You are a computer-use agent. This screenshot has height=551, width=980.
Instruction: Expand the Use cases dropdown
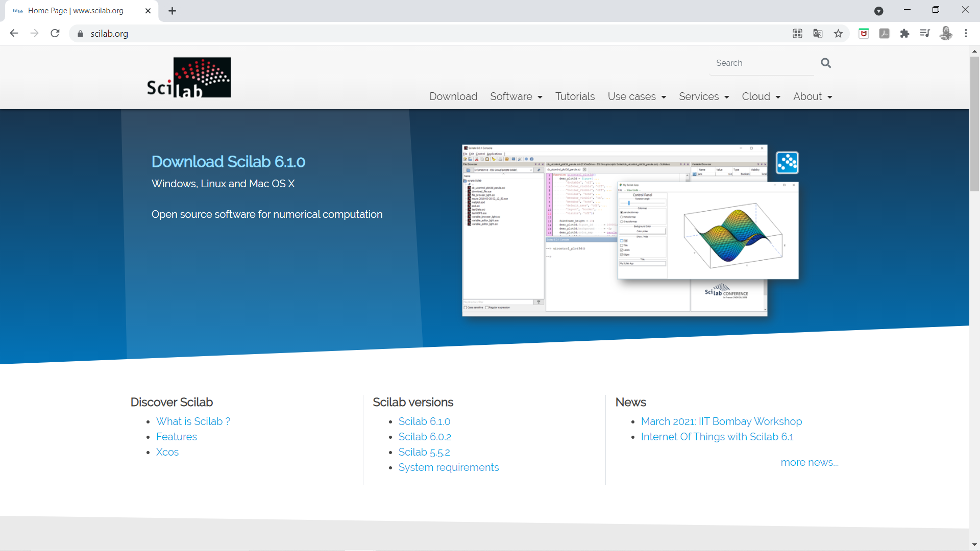636,96
